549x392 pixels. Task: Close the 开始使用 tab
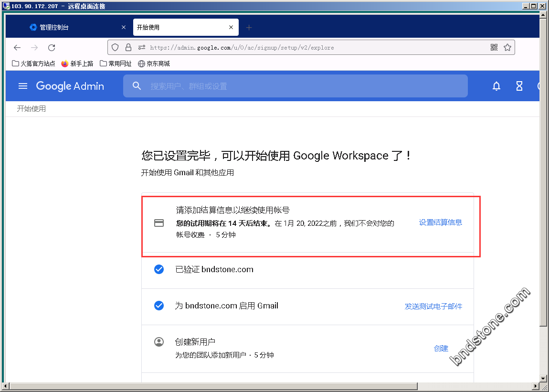[231, 27]
